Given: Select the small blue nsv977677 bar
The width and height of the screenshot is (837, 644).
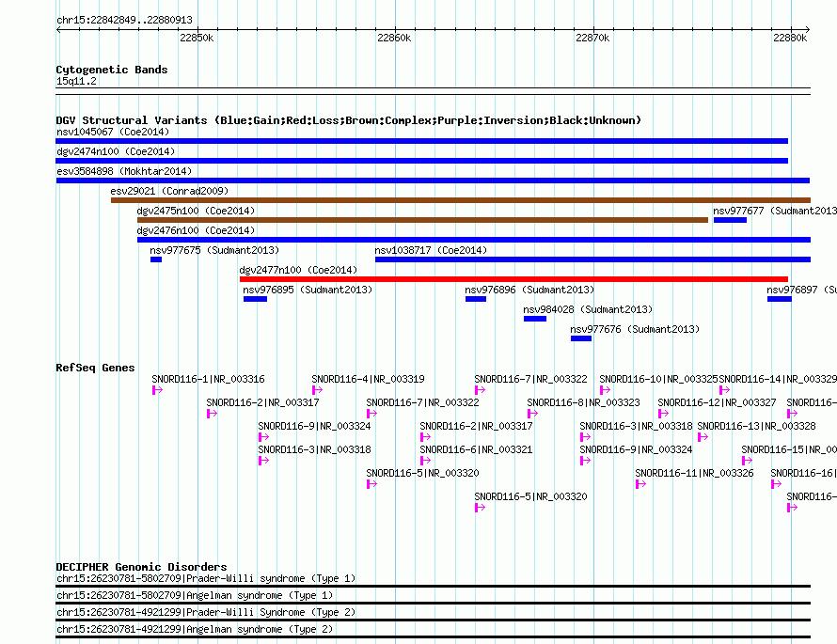Looking at the screenshot, I should coord(730,220).
